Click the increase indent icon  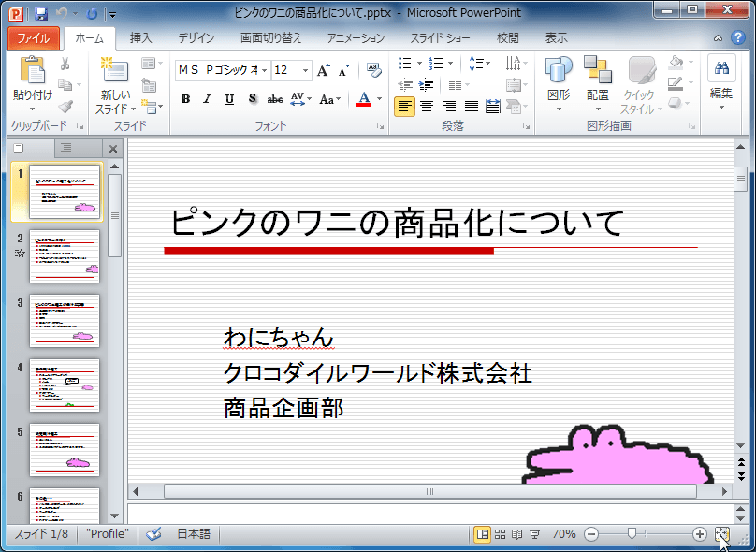(427, 85)
